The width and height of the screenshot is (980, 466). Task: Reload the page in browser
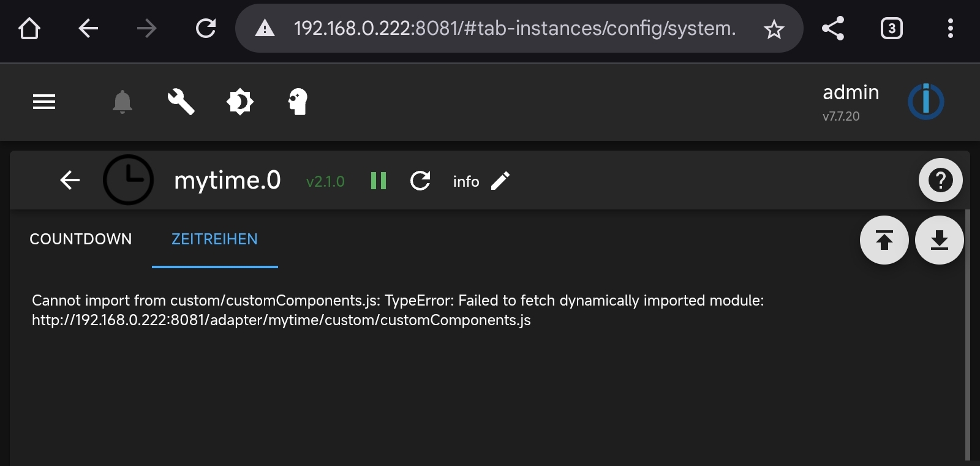(206, 28)
